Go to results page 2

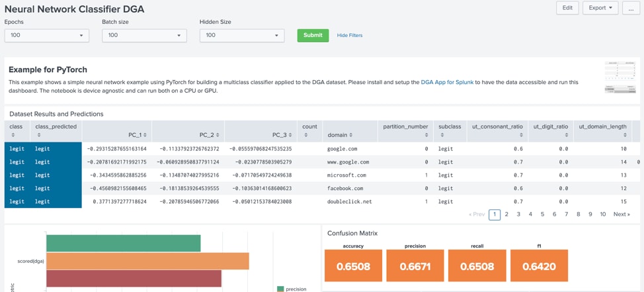pos(507,215)
